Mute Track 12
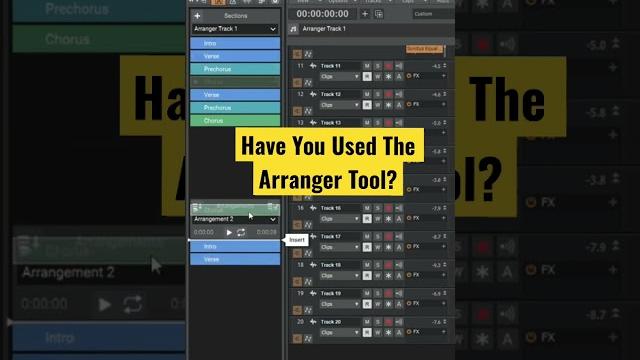This screenshot has width=640, height=360. tap(367, 94)
